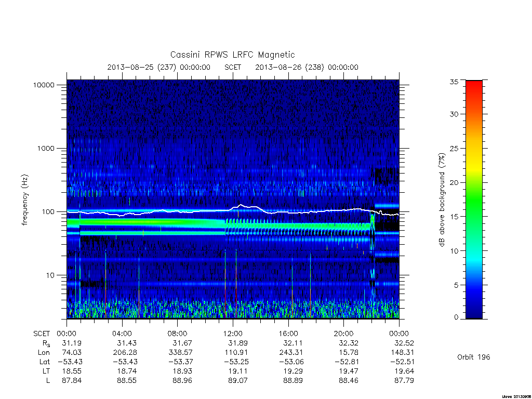Click the 20 value on color scale
The width and height of the screenshot is (532, 399).
tap(454, 182)
